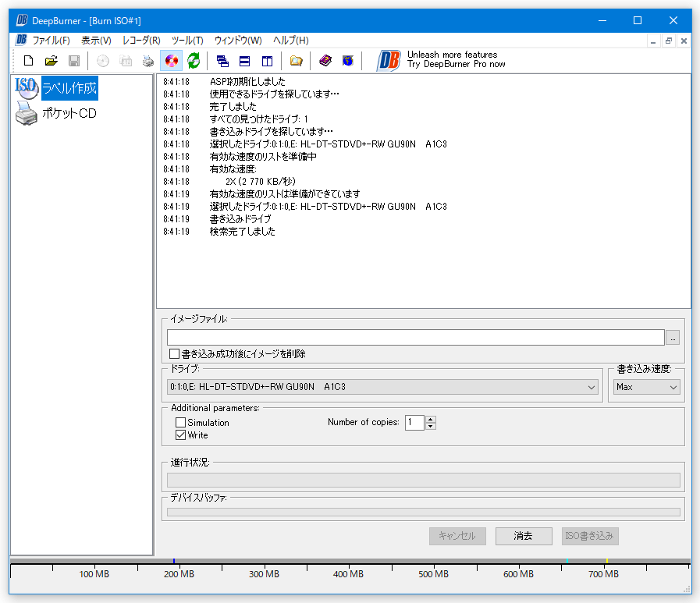The image size is (700, 603).
Task: Select the ISO ラベル作成 sidebar item
Action: click(x=56, y=88)
